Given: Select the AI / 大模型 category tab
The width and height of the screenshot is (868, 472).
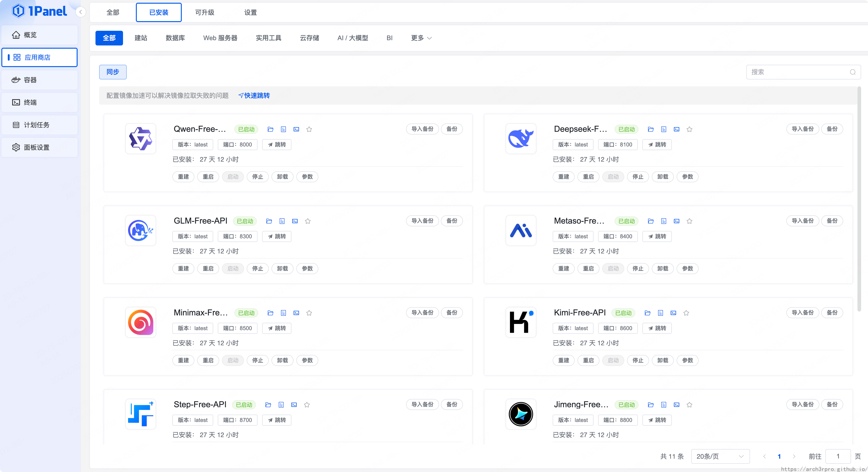Looking at the screenshot, I should pyautogui.click(x=353, y=38).
